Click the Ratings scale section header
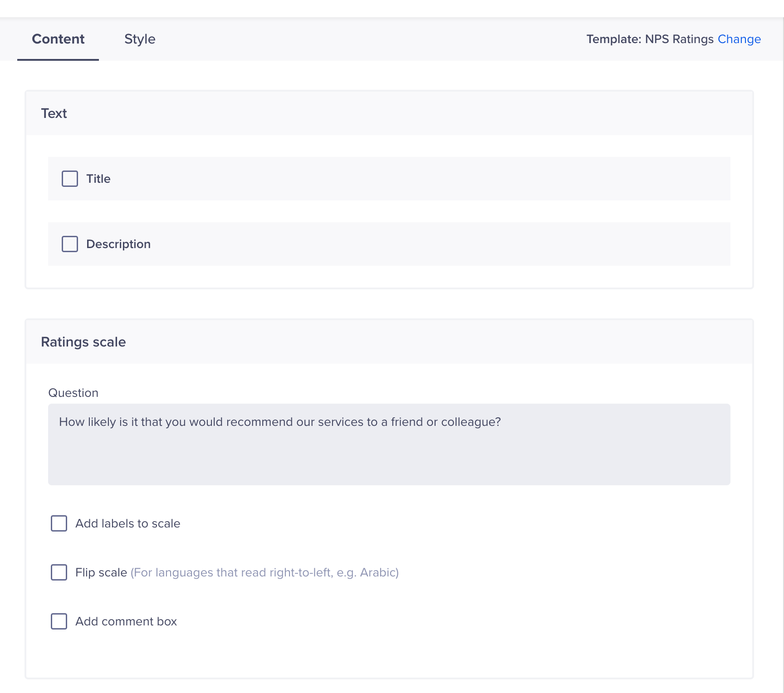784x693 pixels. coord(83,342)
